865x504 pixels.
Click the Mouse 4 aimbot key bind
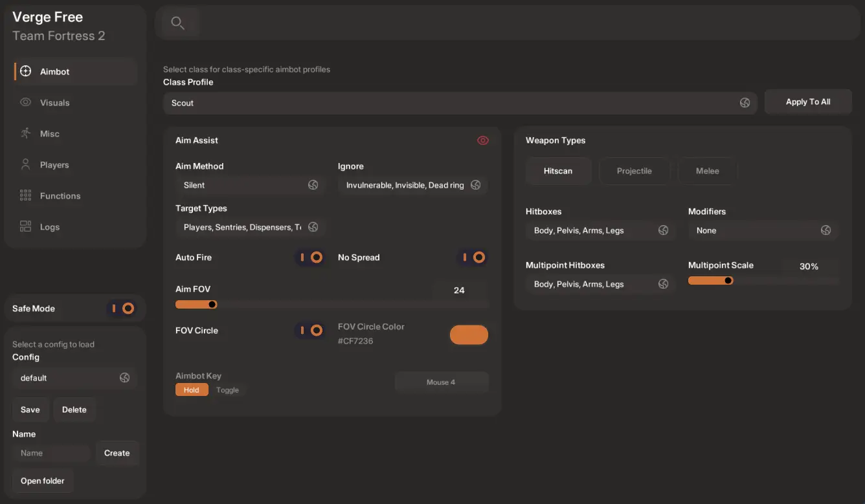(441, 382)
